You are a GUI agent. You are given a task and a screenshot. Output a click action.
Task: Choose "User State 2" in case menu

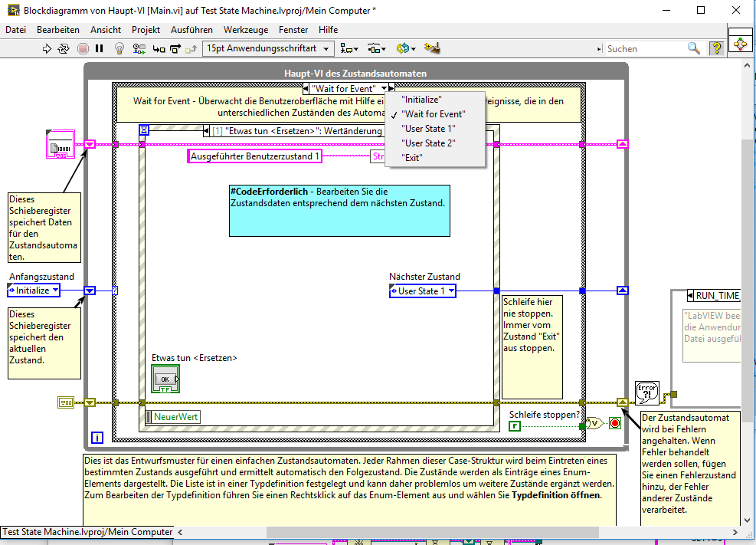(x=429, y=143)
